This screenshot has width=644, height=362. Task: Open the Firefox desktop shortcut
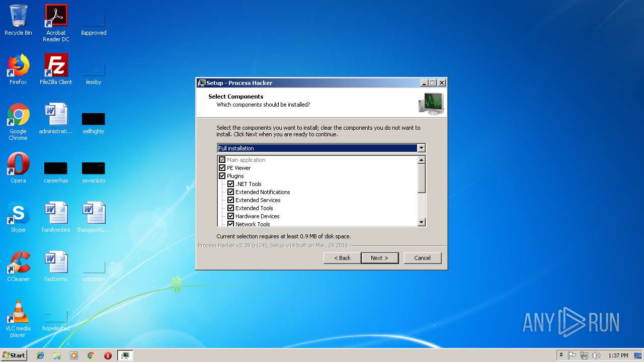pyautogui.click(x=18, y=70)
